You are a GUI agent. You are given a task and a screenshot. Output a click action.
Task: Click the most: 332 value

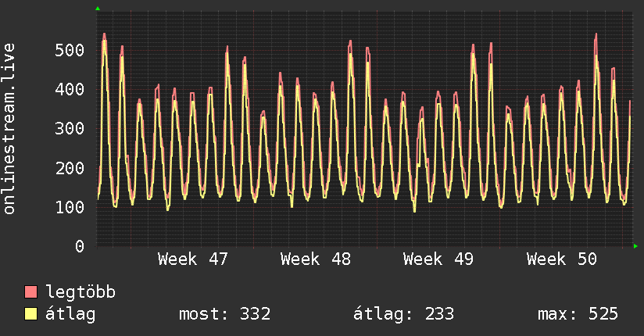tap(224, 314)
